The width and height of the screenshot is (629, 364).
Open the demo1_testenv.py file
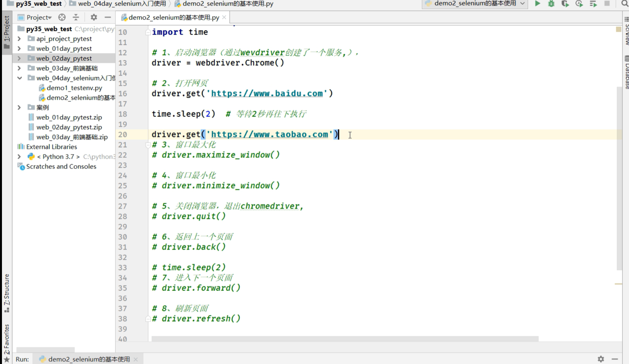pos(74,88)
